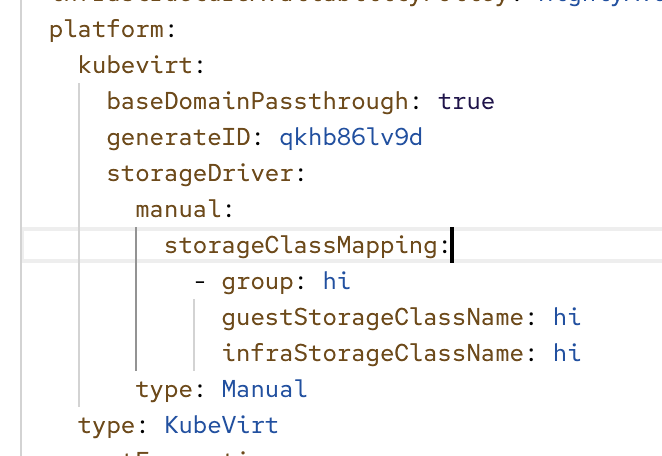Click the "storageDriver" key
Image resolution: width=662 pixels, height=456 pixels.
199,173
